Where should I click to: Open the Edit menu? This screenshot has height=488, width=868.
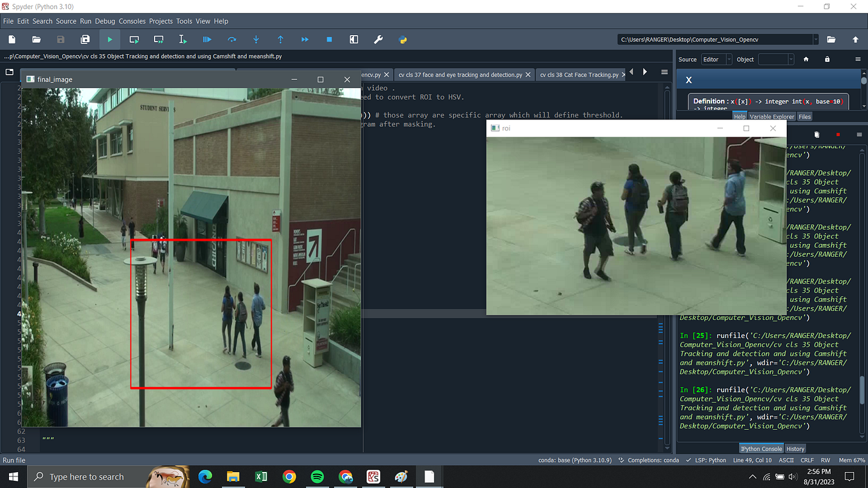23,21
